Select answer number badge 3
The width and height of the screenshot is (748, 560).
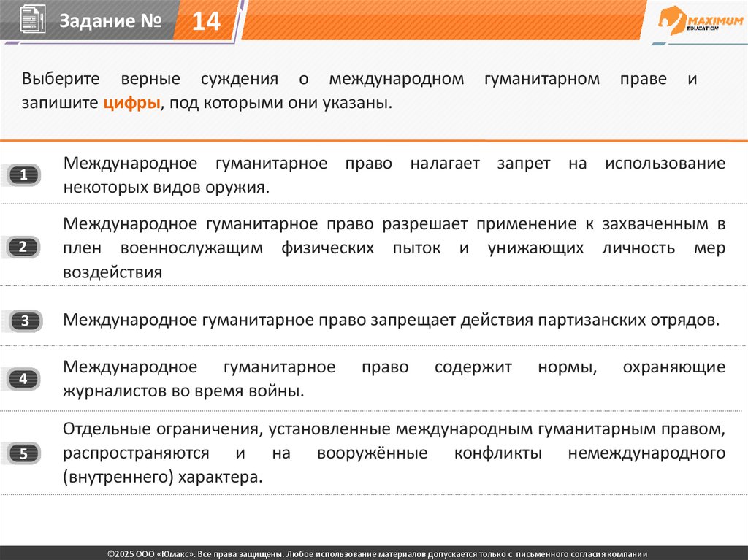pyautogui.click(x=26, y=321)
